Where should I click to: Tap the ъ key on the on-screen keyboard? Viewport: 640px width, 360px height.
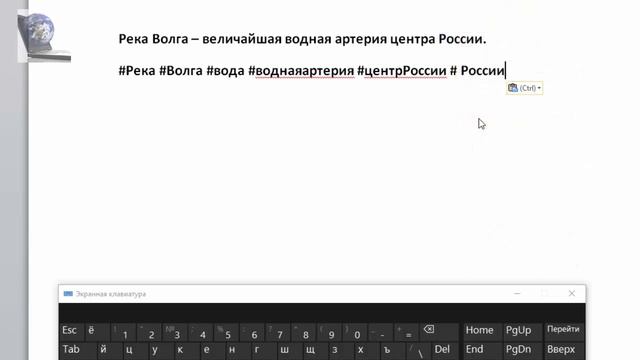[393, 351]
